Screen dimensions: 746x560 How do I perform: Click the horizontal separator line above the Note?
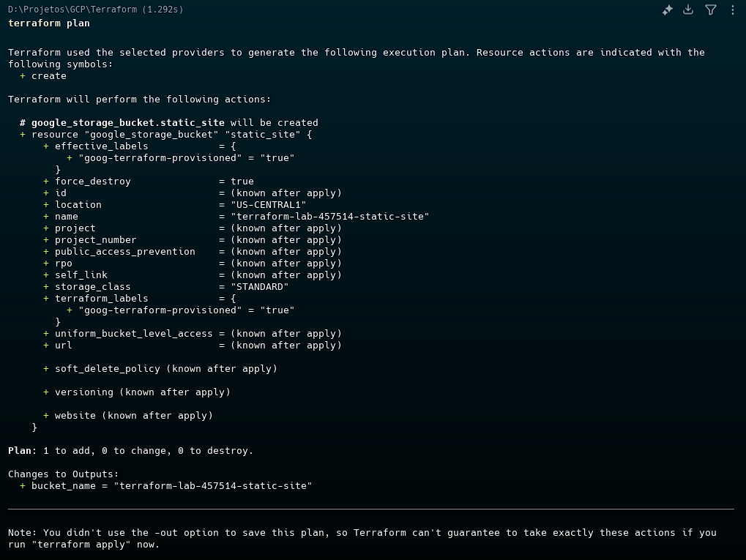click(x=370, y=509)
